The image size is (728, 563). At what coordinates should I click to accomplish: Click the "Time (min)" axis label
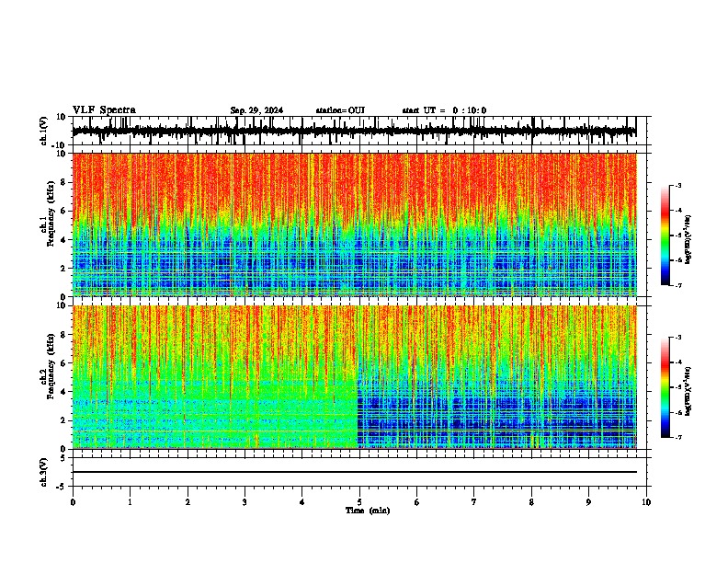click(368, 511)
